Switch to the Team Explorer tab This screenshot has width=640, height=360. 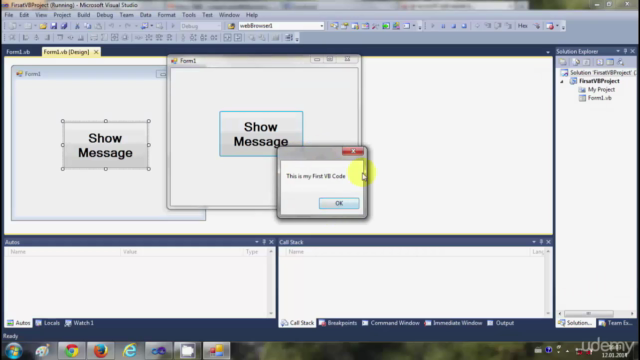tap(616, 323)
